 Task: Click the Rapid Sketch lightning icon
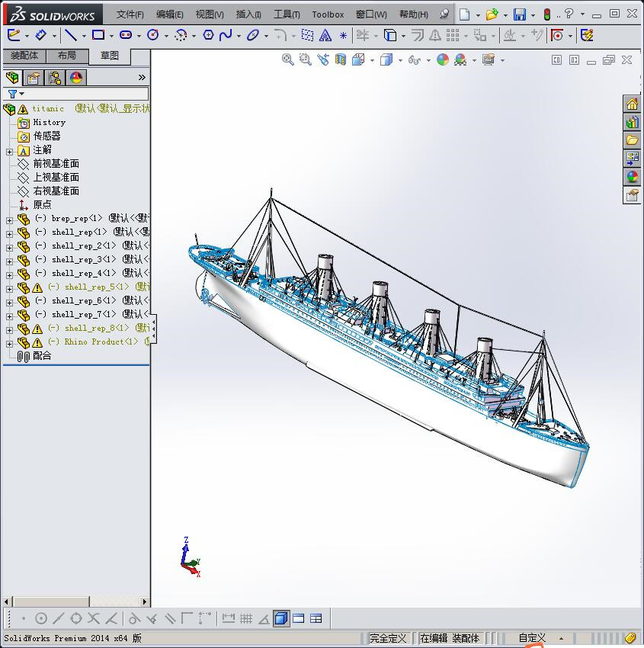pos(587,35)
